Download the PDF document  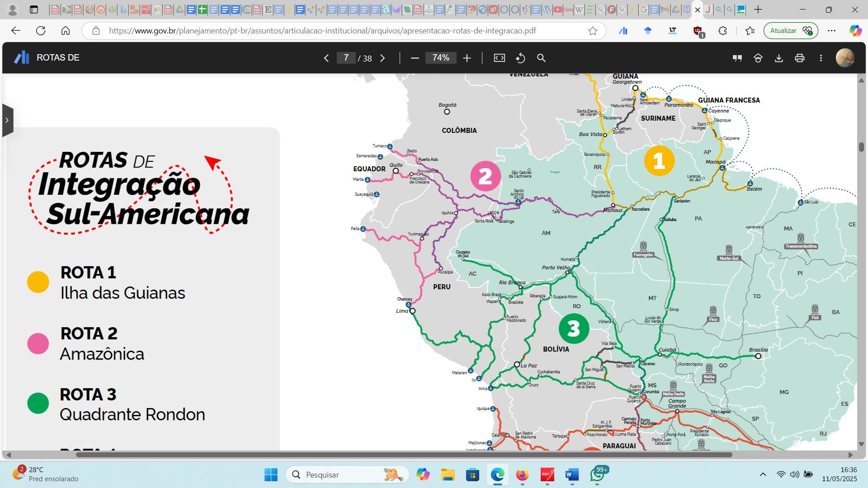point(778,58)
